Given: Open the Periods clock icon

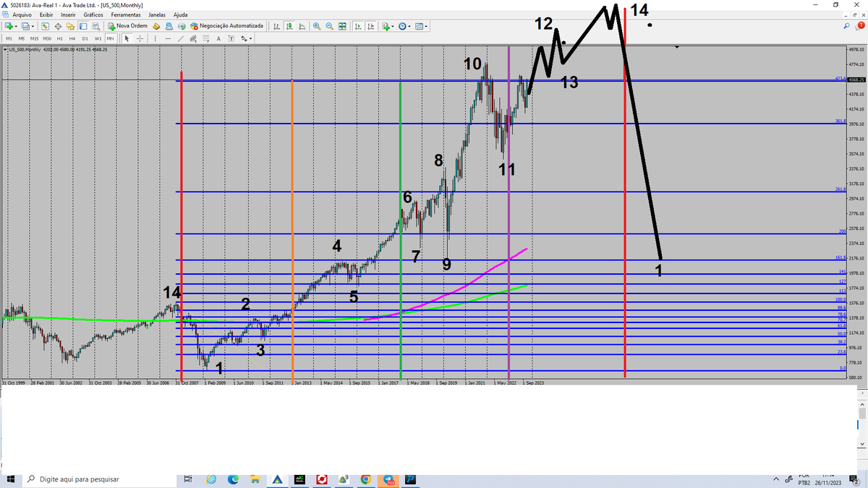Looking at the screenshot, I should 402,26.
